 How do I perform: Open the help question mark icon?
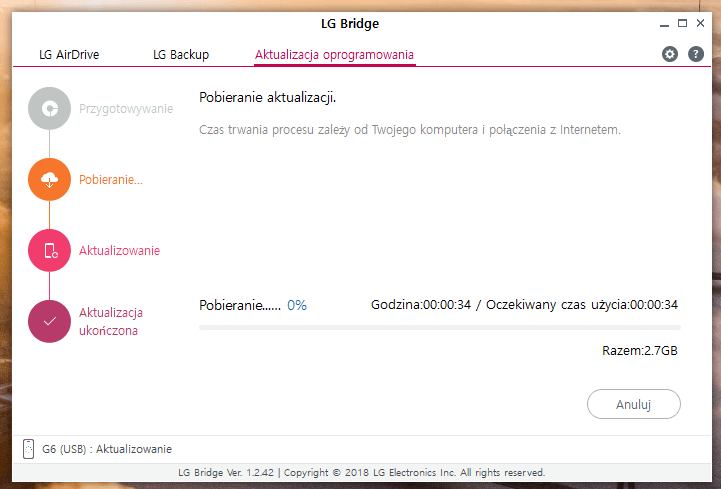[696, 54]
